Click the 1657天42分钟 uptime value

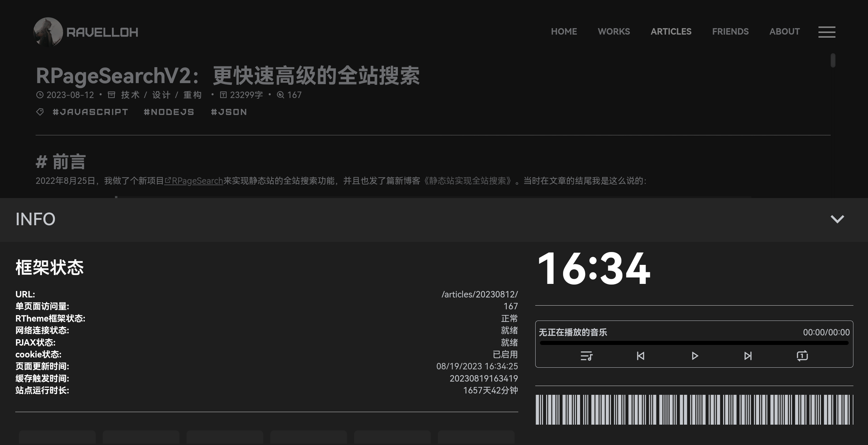[490, 390]
